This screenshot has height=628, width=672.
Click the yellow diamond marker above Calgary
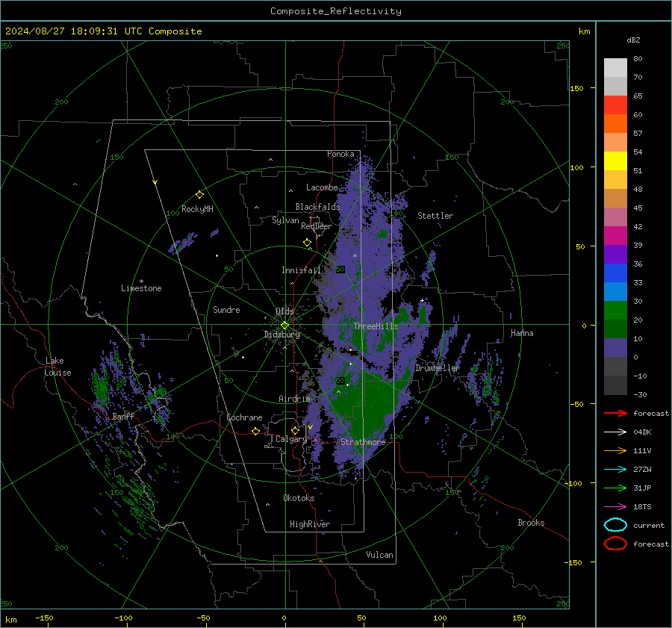point(295,430)
